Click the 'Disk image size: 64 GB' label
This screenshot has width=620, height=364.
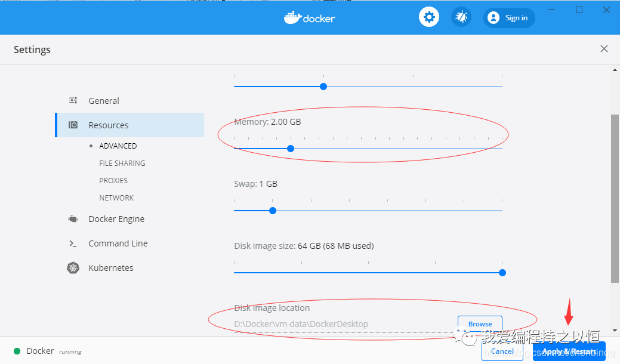(304, 246)
